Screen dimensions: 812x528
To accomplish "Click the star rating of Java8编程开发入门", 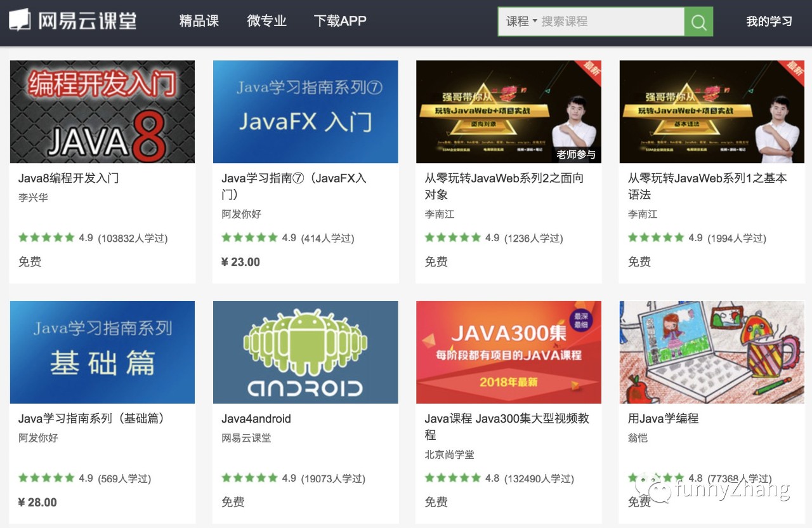I will pos(46,238).
